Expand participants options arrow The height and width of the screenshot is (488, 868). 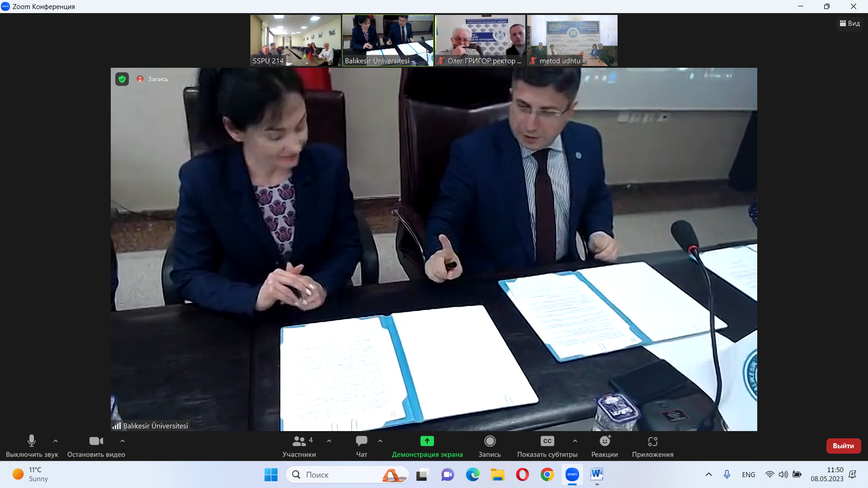tap(329, 441)
